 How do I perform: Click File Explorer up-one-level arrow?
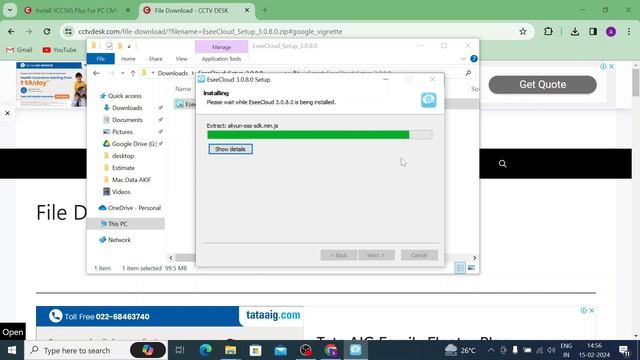(x=133, y=73)
